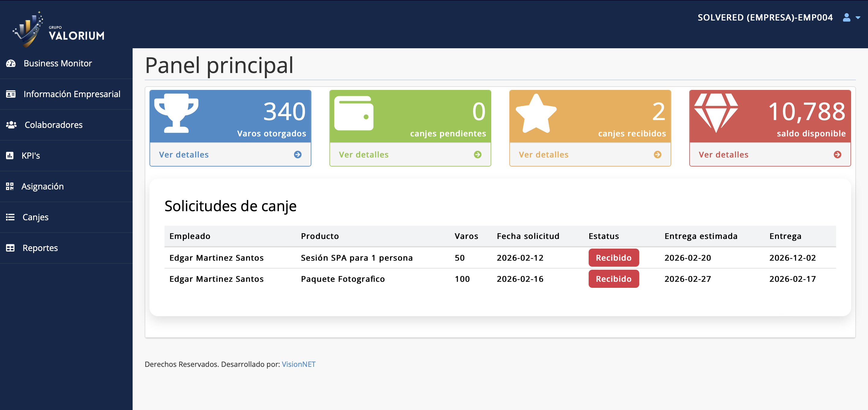This screenshot has width=868, height=410.
Task: Click the green arrow icon under canjes pendientes
Action: (477, 154)
